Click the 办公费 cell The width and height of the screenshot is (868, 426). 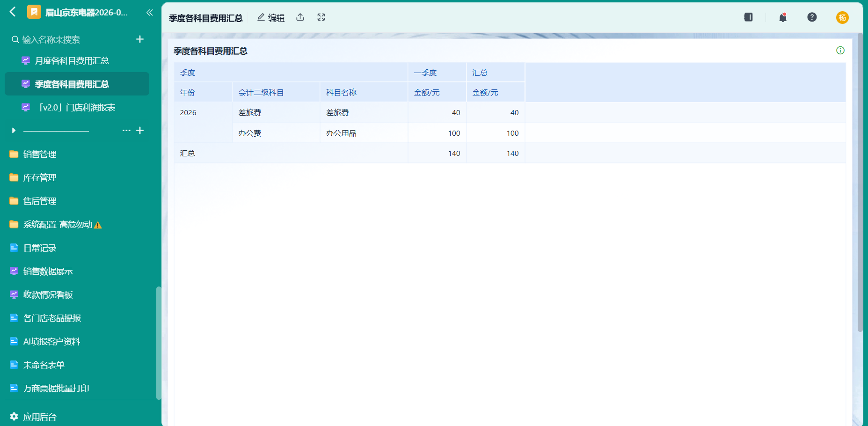point(276,133)
